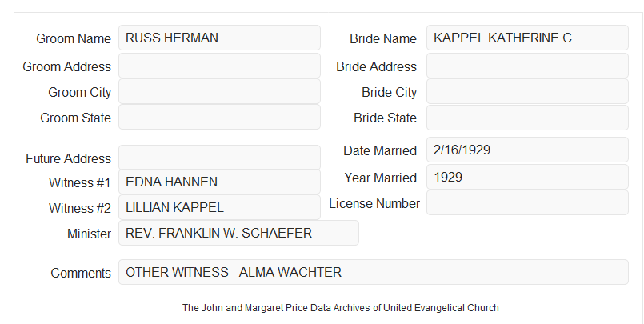Click the Minister label text
644x324 pixels.
89,234
